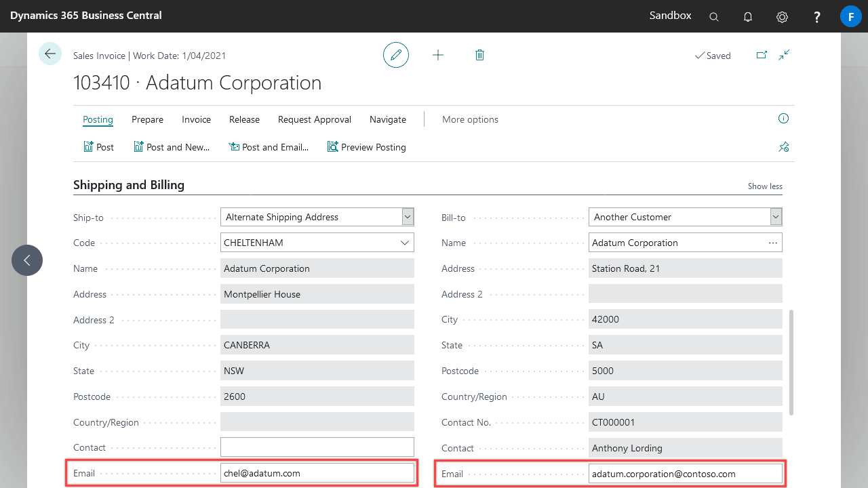Image resolution: width=868 pixels, height=488 pixels.
Task: Click Dynamics 365 Business Central title
Action: (x=86, y=16)
